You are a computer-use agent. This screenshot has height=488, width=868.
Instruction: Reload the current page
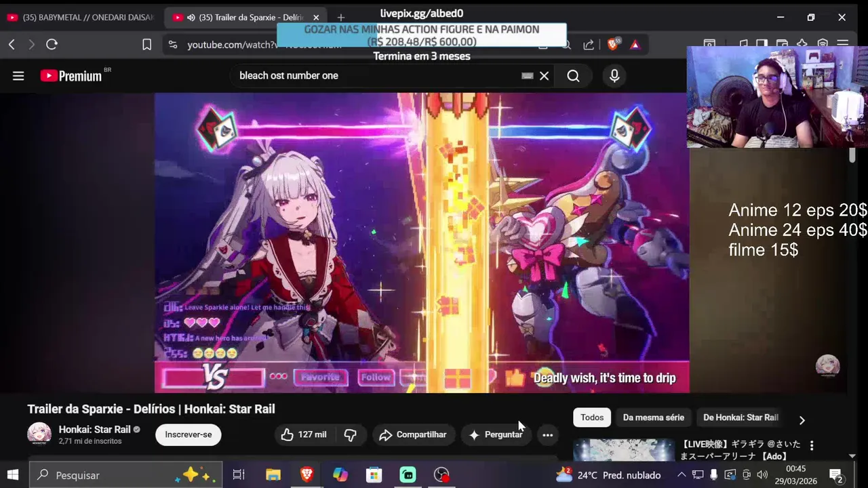[52, 45]
